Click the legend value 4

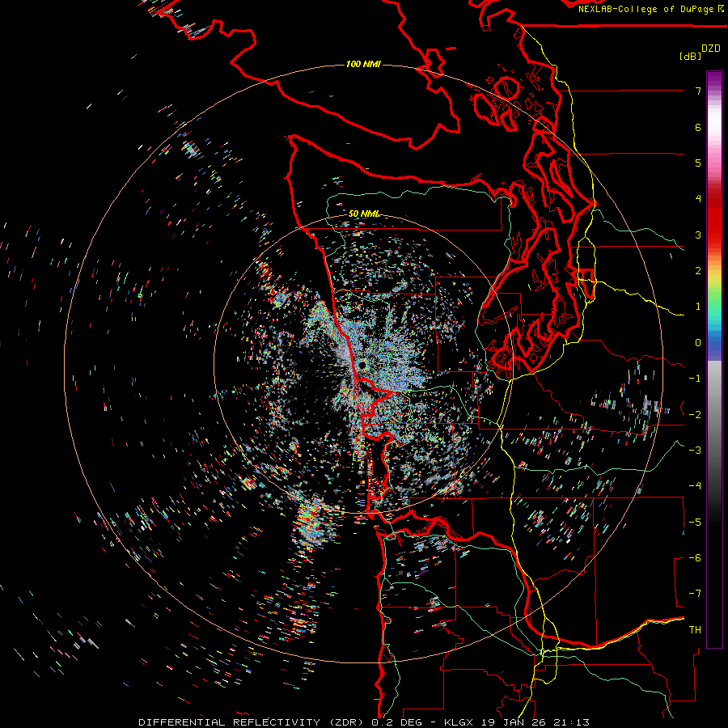point(698,199)
